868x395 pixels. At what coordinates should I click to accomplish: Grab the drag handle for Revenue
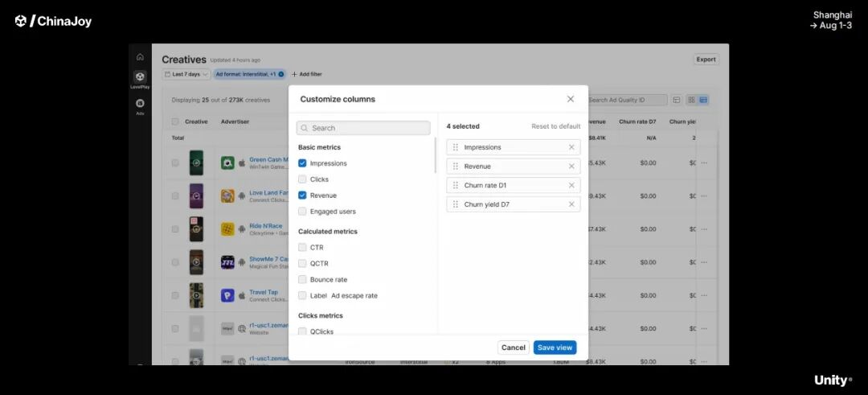click(455, 167)
